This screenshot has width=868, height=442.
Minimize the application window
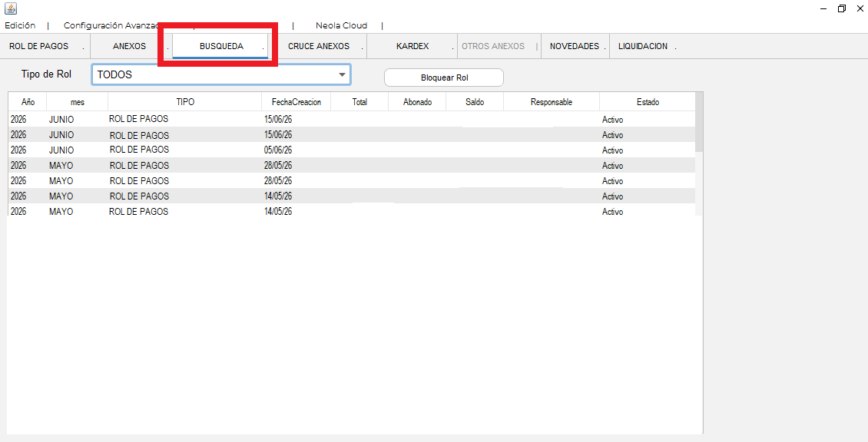(x=823, y=9)
